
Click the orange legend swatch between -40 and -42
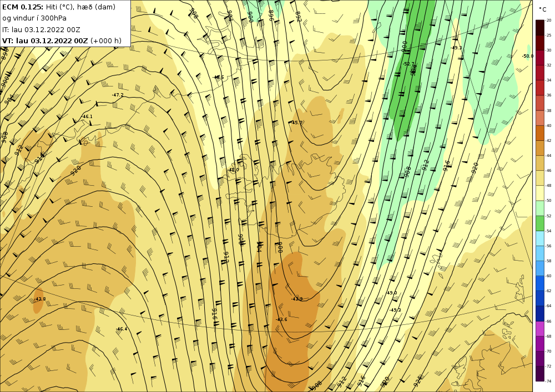(540, 133)
